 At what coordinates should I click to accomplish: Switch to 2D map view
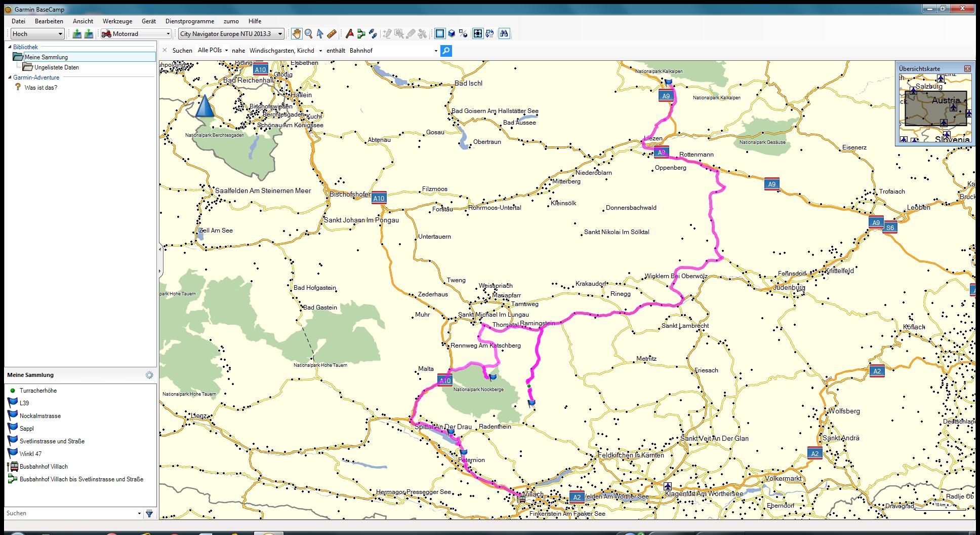tap(440, 34)
